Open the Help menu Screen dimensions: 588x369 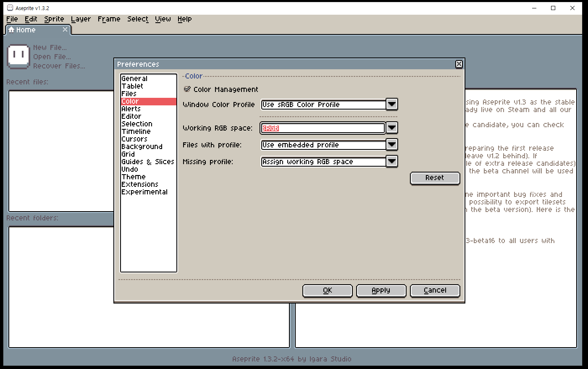184,19
